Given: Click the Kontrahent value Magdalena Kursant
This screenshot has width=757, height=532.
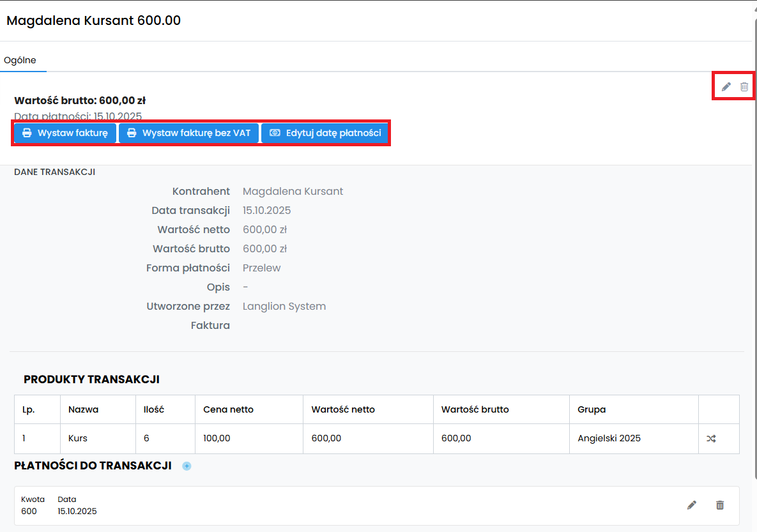Looking at the screenshot, I should click(293, 192).
